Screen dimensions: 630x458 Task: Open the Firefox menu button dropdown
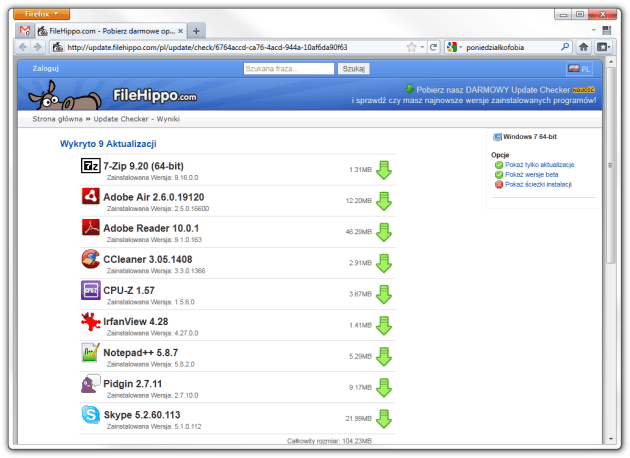41,14
